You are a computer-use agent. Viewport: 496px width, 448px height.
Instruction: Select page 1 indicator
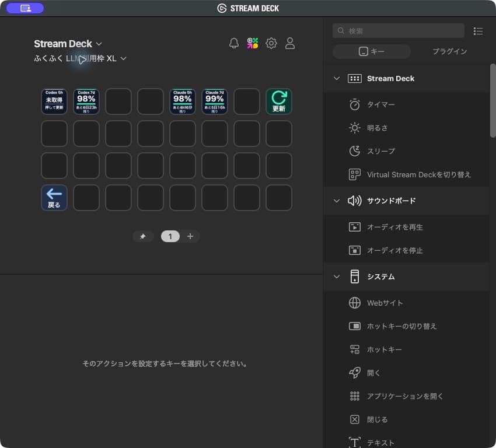(170, 236)
